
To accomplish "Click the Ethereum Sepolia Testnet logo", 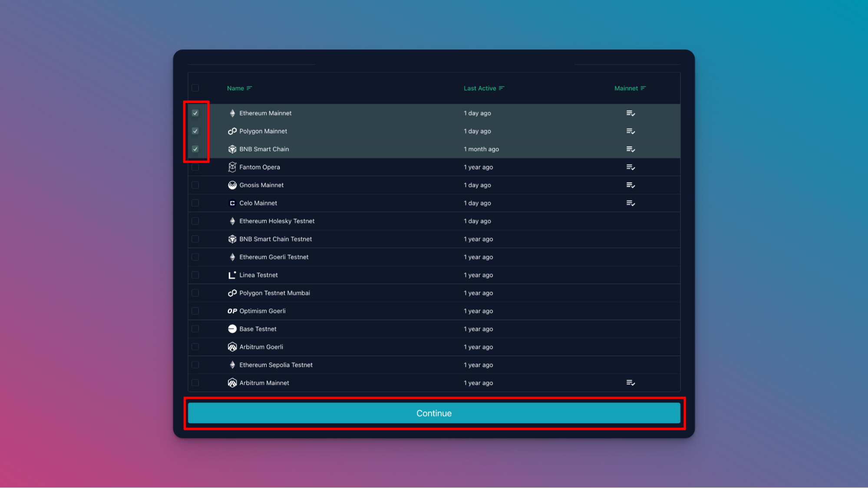I will pos(232,365).
